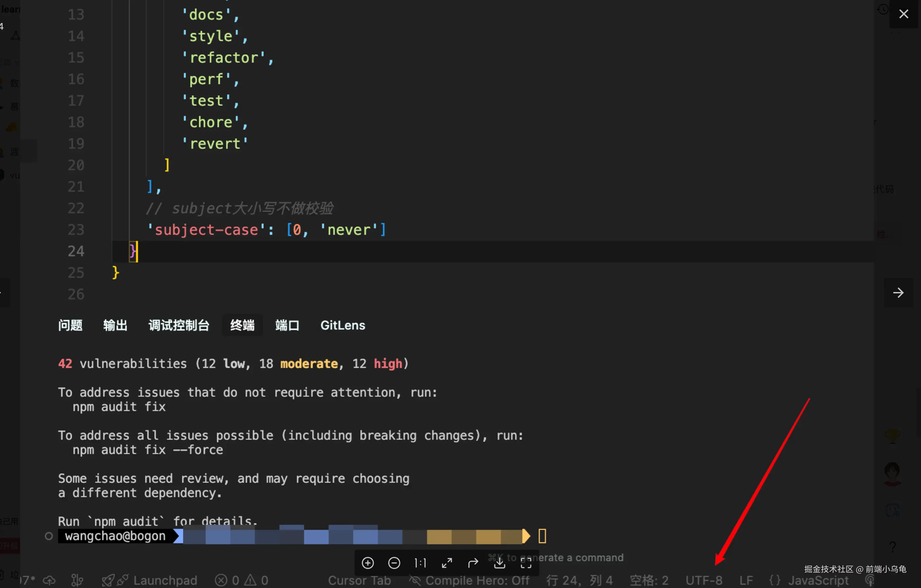Open the UTF-8 encoding selector

click(704, 580)
